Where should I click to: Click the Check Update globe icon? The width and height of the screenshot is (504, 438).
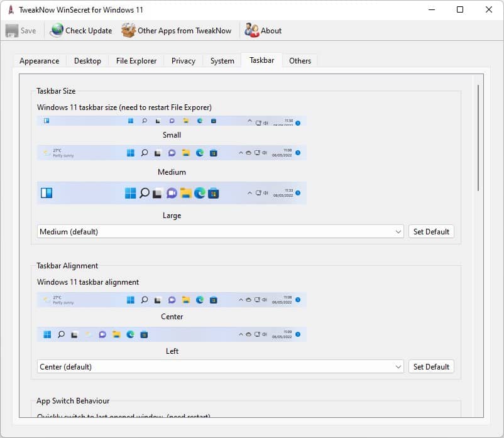(57, 30)
